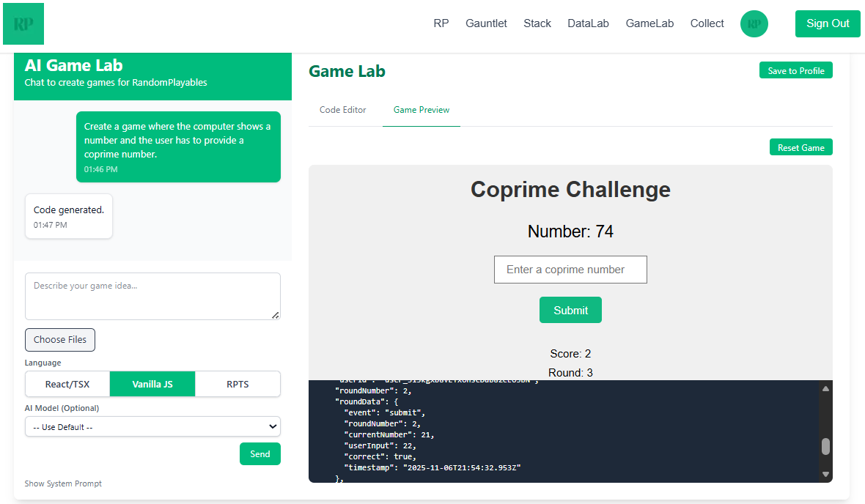Click the log panel scrollbar thumb
This screenshot has height=504, width=865.
825,447
